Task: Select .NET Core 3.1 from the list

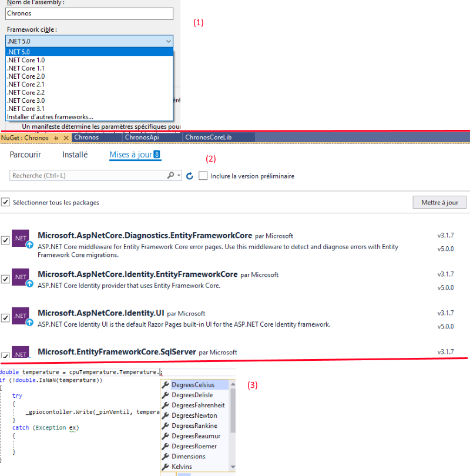Action: 25,109
